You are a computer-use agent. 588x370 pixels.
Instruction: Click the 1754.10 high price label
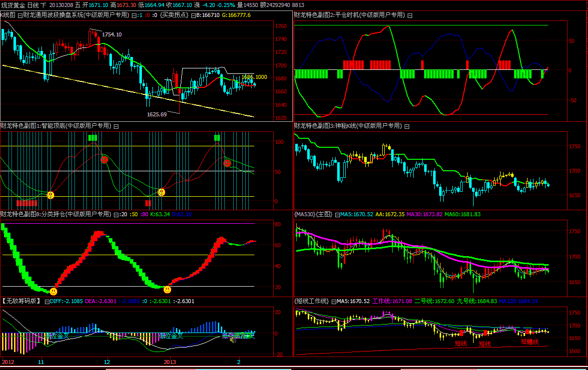(x=112, y=34)
